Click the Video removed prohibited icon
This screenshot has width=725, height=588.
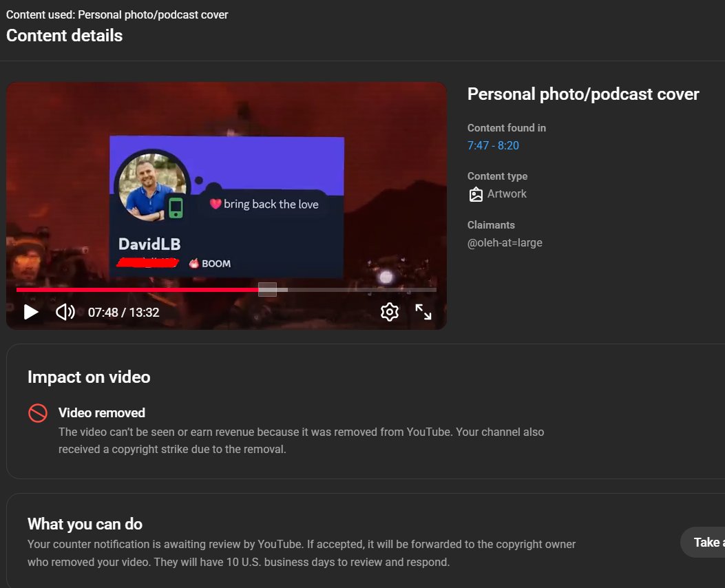click(38, 413)
